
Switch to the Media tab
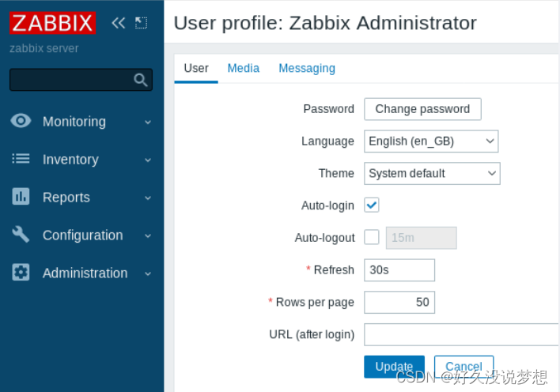243,68
